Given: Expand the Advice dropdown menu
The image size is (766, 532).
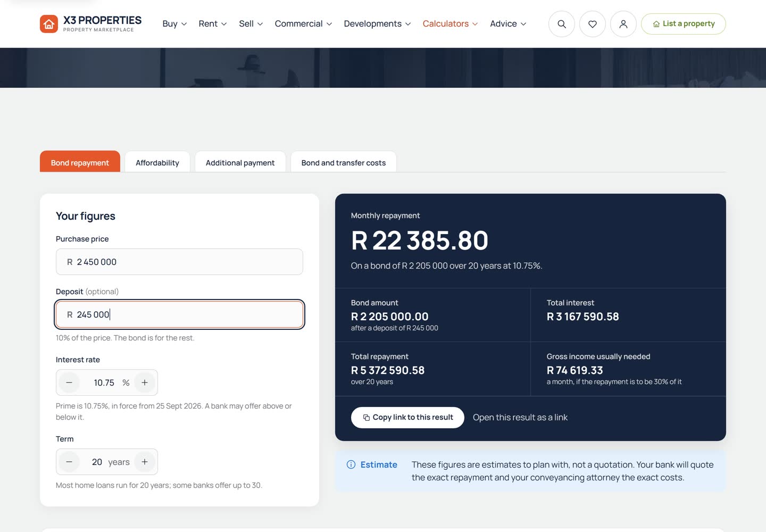Looking at the screenshot, I should 509,24.
